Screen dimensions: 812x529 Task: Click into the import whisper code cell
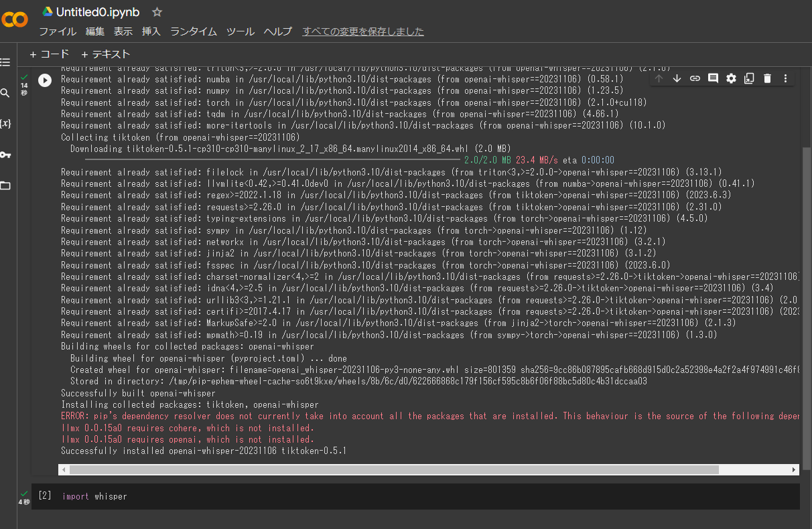[x=429, y=496]
